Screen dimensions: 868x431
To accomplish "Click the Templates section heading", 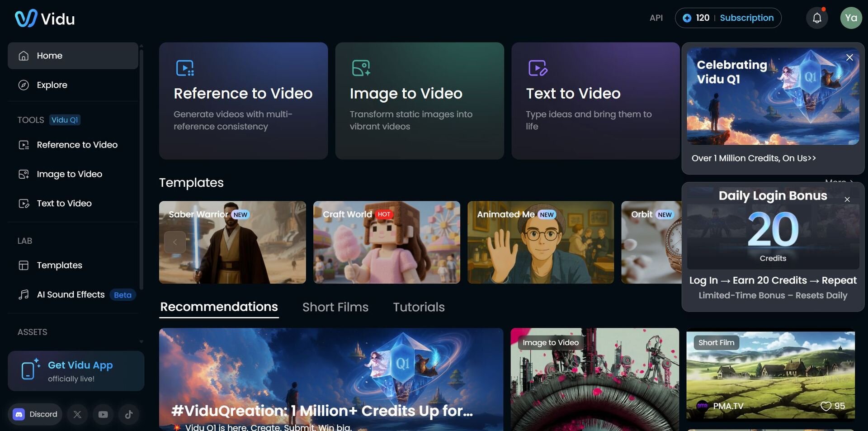I will (x=191, y=183).
